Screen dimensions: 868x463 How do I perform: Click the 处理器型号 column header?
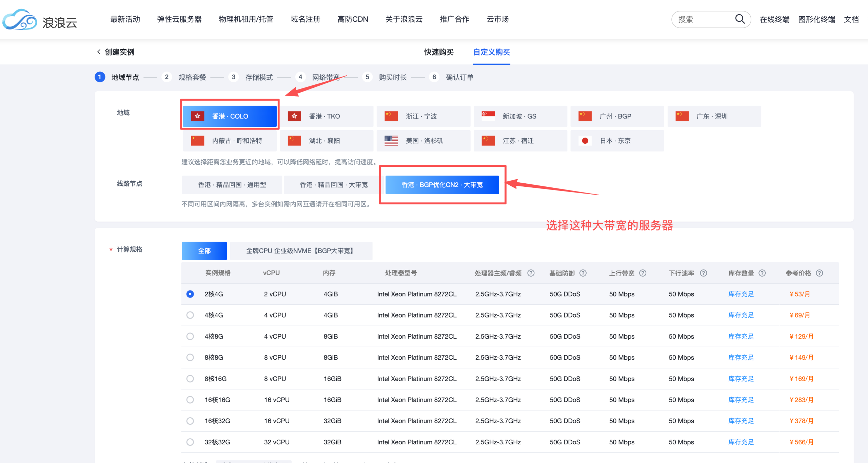click(x=401, y=273)
